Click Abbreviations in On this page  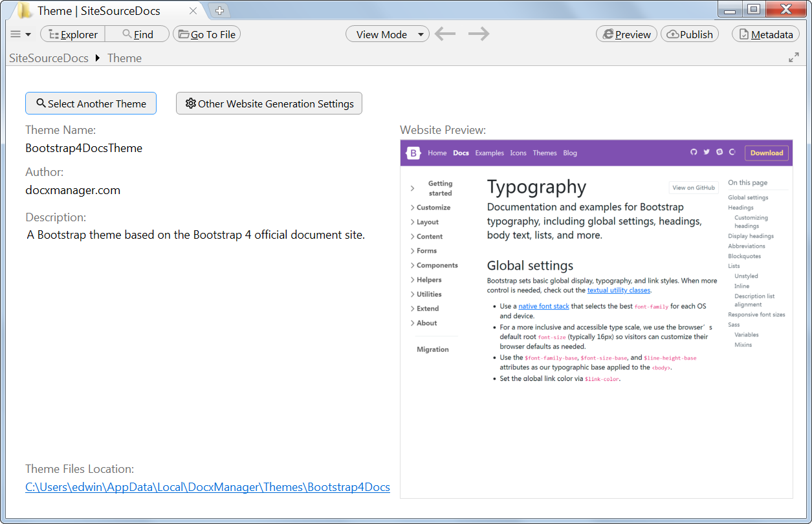click(x=747, y=246)
